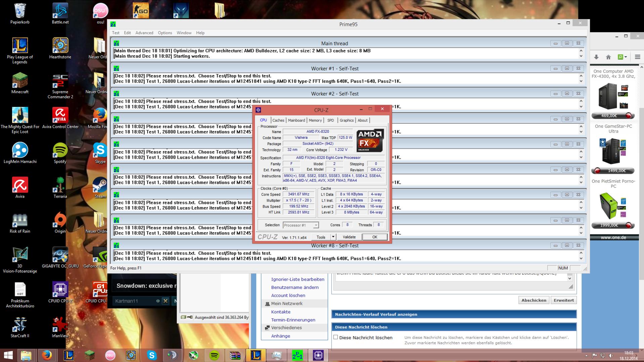Open the Test menu in Prime95

(x=116, y=33)
